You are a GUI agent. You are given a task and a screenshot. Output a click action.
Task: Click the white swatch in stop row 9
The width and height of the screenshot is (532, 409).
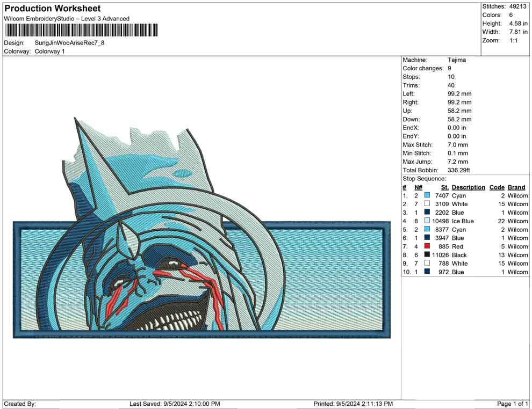click(x=427, y=263)
